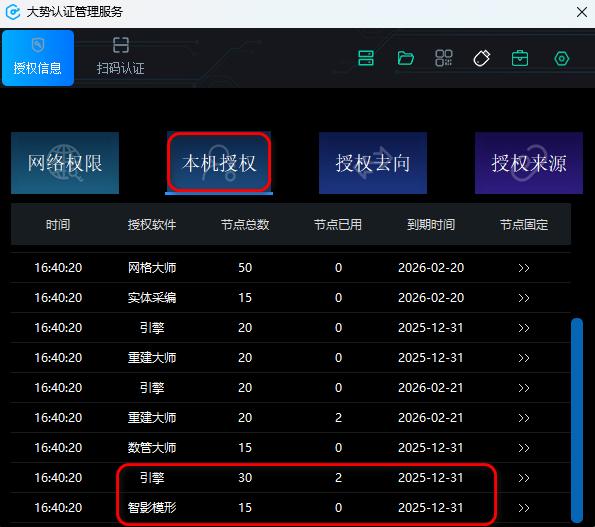Screen dimensions: 595x527
Task: Close the 大势认证管理服务 window
Action: click(582, 12)
